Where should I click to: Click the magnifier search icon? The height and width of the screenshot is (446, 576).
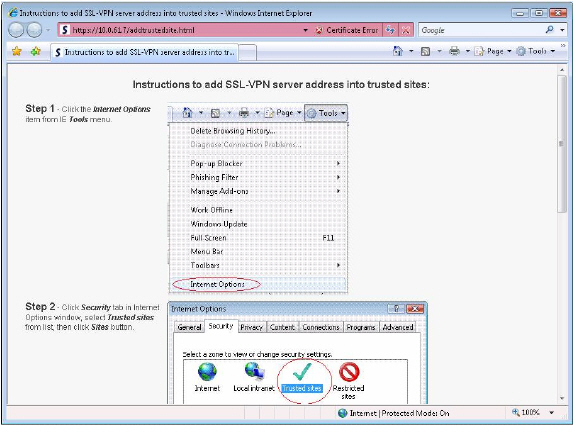tap(550, 30)
